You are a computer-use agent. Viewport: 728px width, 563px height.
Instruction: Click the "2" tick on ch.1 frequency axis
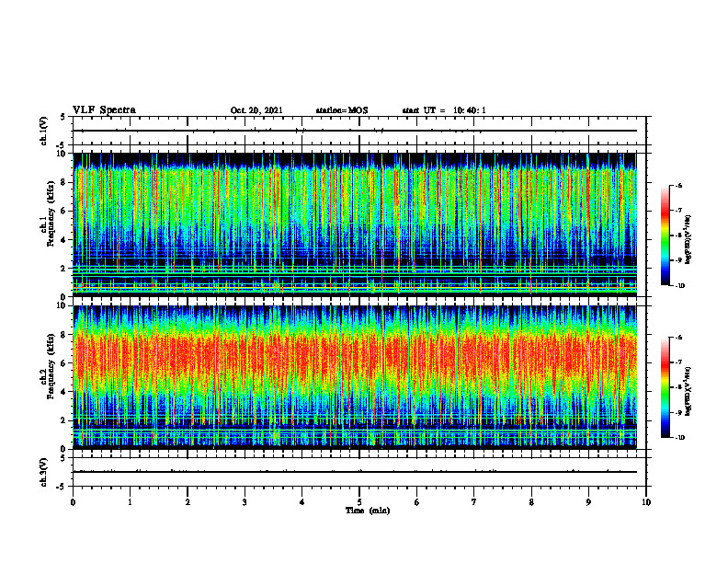point(63,269)
